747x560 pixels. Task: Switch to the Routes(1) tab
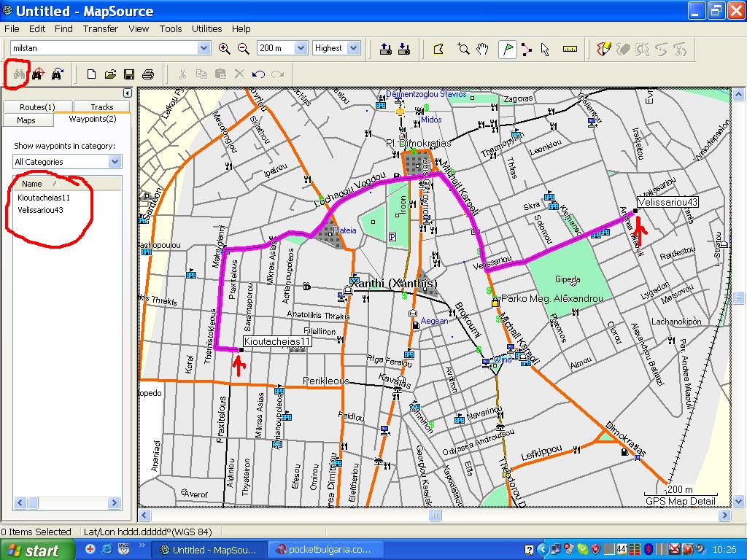coord(36,107)
